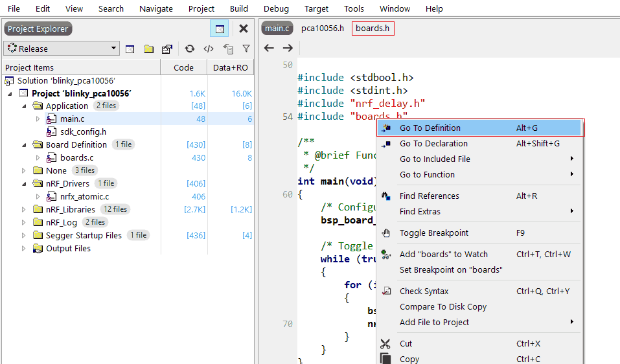Select Toggle Breakpoint from context menu

(x=434, y=233)
